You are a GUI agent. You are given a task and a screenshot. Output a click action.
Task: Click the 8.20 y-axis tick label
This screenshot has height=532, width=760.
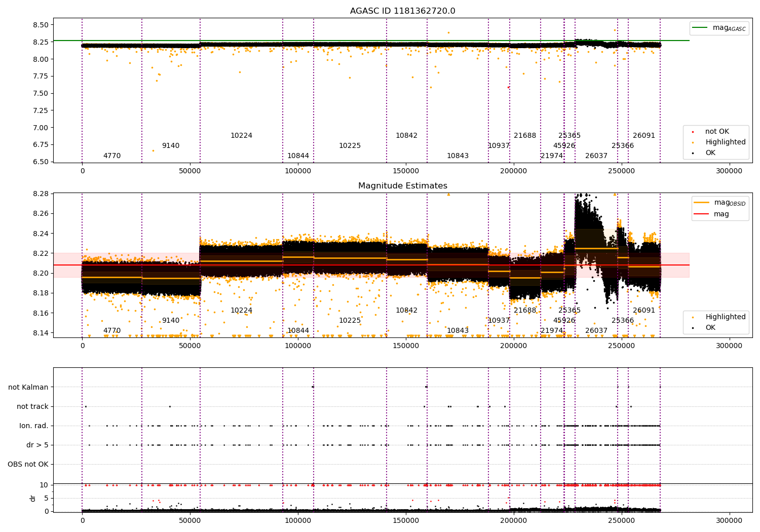[x=41, y=274]
